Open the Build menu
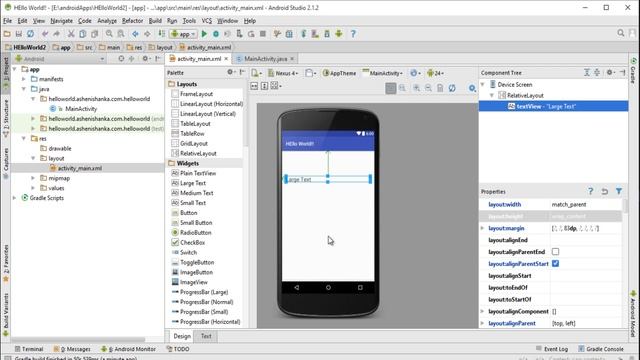This screenshot has height=360, width=640. 155,20
